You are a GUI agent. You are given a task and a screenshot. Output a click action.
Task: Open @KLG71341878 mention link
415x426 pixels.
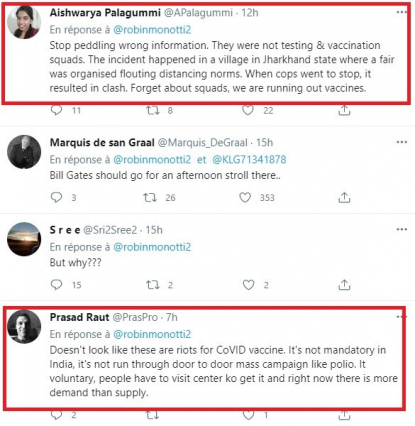coord(249,159)
